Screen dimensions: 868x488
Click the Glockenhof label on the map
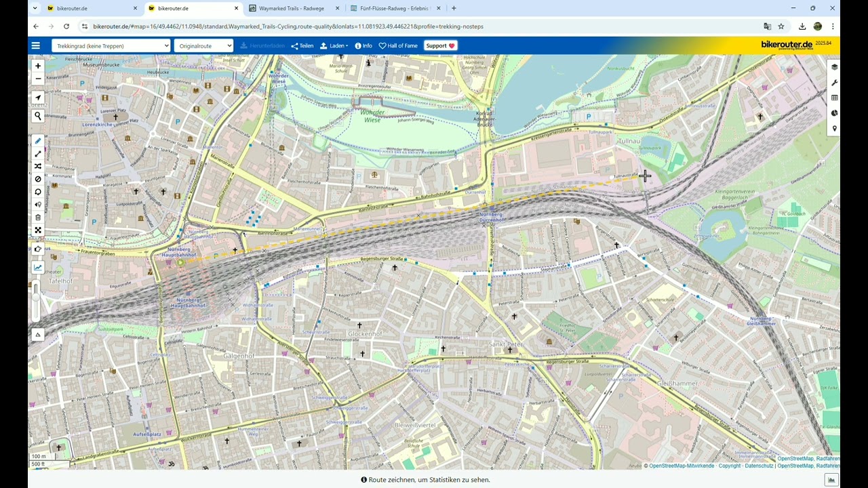[365, 334]
